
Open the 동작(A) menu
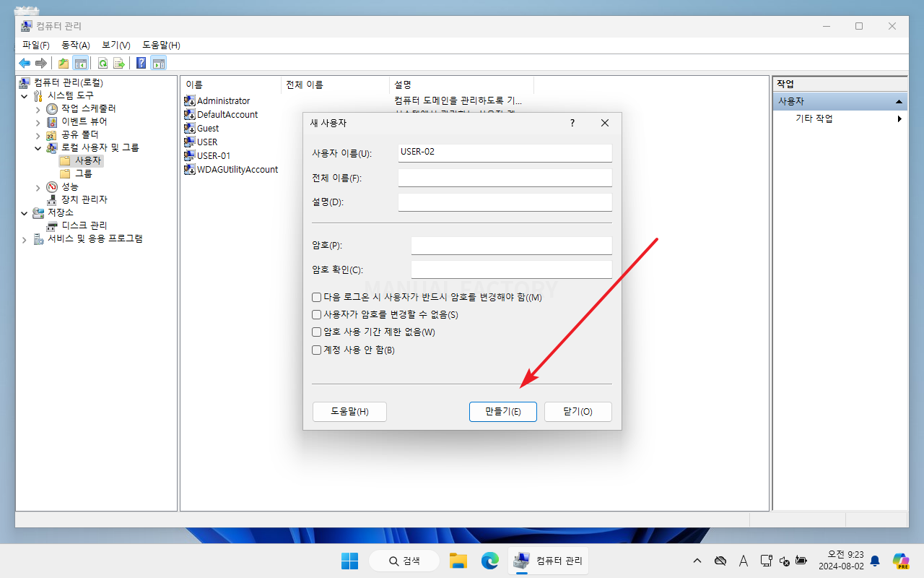[x=76, y=45]
